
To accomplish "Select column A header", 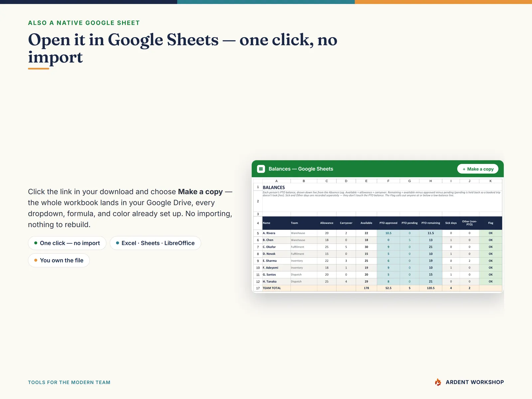I will click(x=276, y=181).
